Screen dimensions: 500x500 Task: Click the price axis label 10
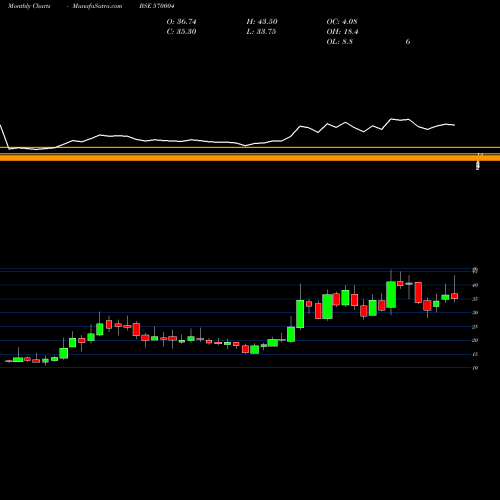(x=475, y=368)
